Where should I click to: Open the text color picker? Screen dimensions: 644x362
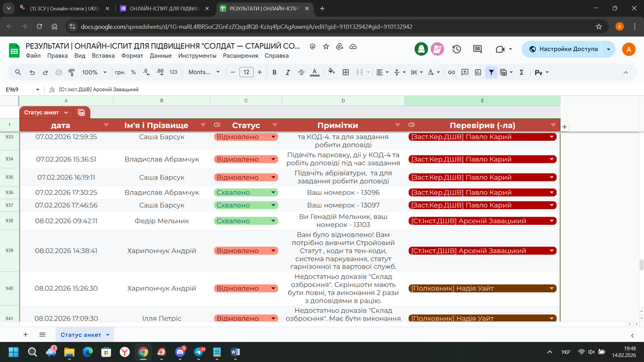(x=315, y=72)
